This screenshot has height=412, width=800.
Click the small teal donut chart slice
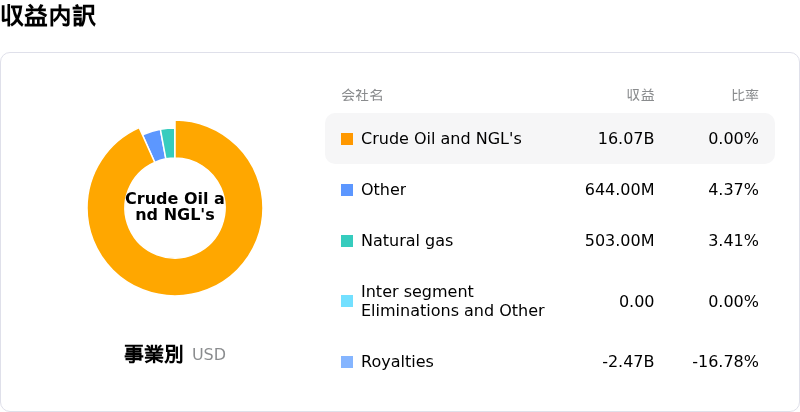[168, 143]
